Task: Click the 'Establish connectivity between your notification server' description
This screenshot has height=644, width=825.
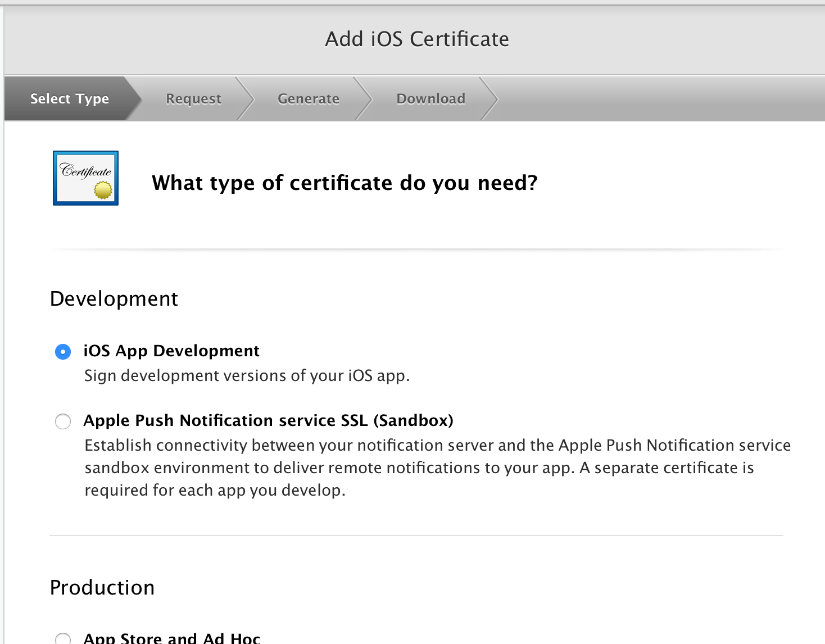Action: pyautogui.click(x=438, y=468)
